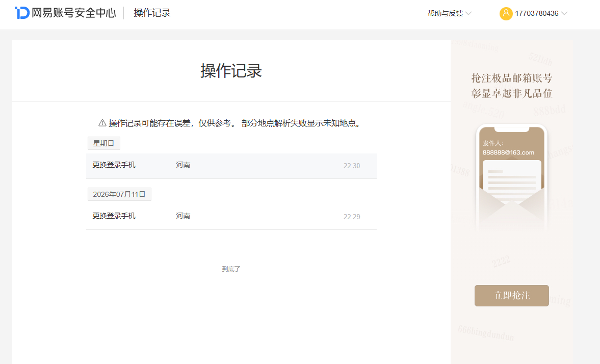Open the 帮助与反馈 menu

pyautogui.click(x=449, y=13)
